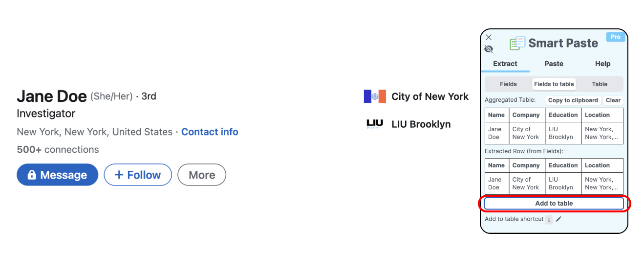
Task: Clear the aggregated table
Action: tap(613, 100)
